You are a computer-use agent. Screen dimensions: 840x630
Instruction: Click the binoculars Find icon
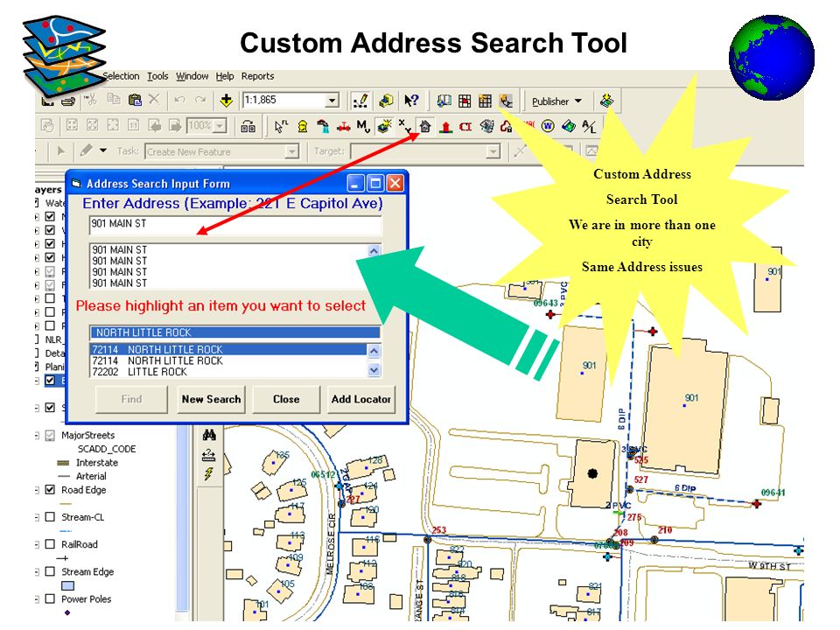tap(209, 435)
